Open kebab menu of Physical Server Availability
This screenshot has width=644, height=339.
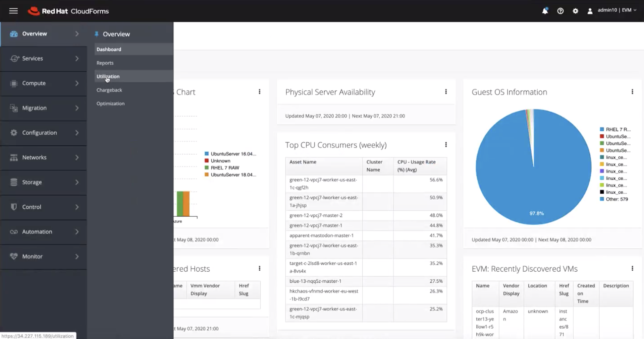pyautogui.click(x=446, y=91)
